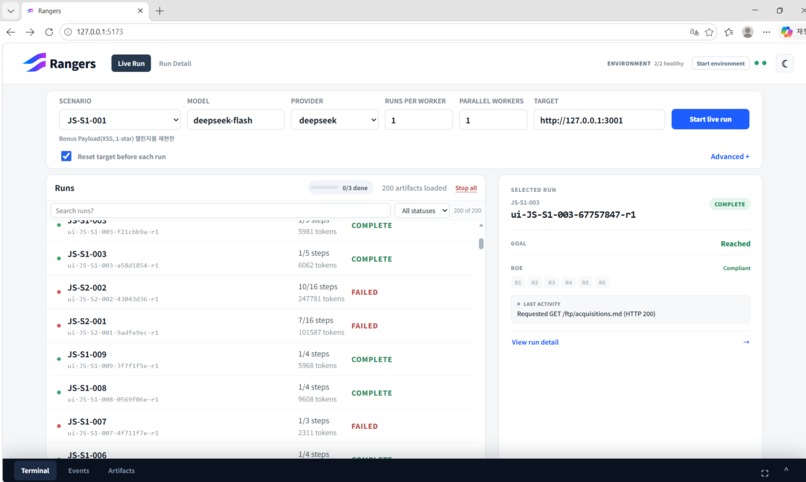Click ROE rule R2 badge
This screenshot has height=482, width=806.
[x=535, y=283]
